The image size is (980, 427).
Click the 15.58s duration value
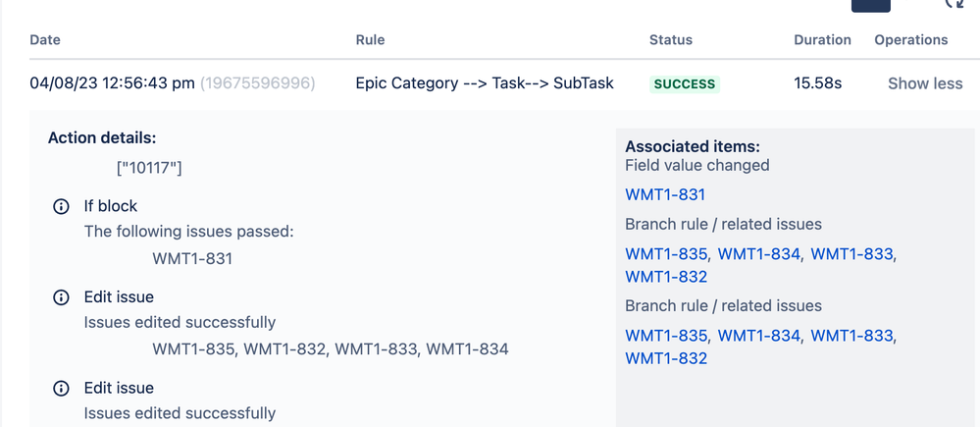(x=817, y=83)
